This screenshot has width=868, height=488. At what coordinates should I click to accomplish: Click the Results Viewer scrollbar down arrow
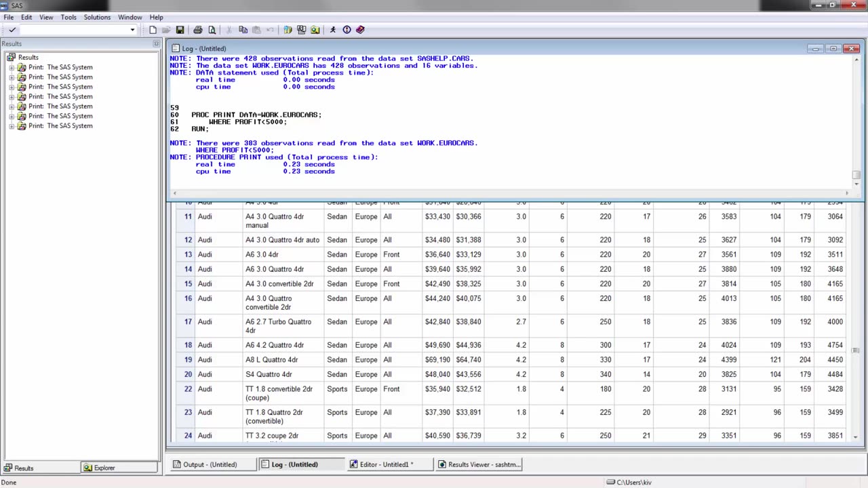(x=856, y=436)
